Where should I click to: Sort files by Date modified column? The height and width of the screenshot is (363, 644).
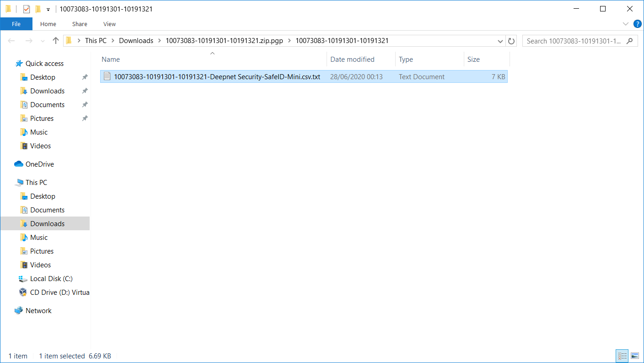[x=352, y=60]
